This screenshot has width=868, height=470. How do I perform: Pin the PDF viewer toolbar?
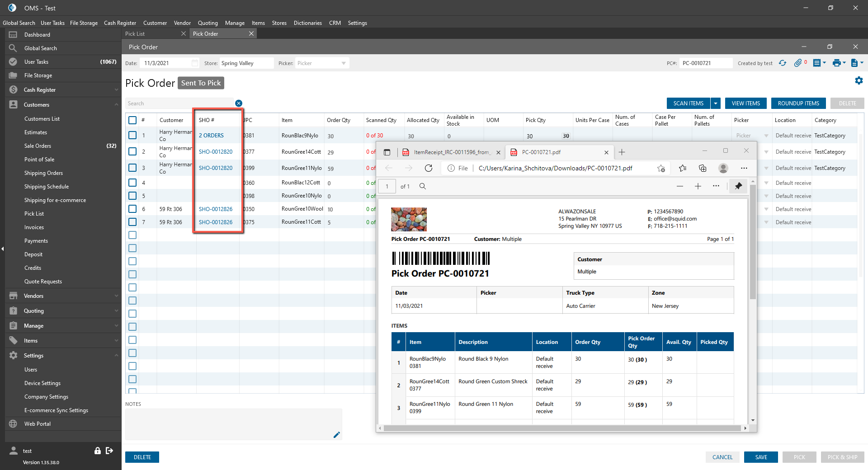pos(738,186)
